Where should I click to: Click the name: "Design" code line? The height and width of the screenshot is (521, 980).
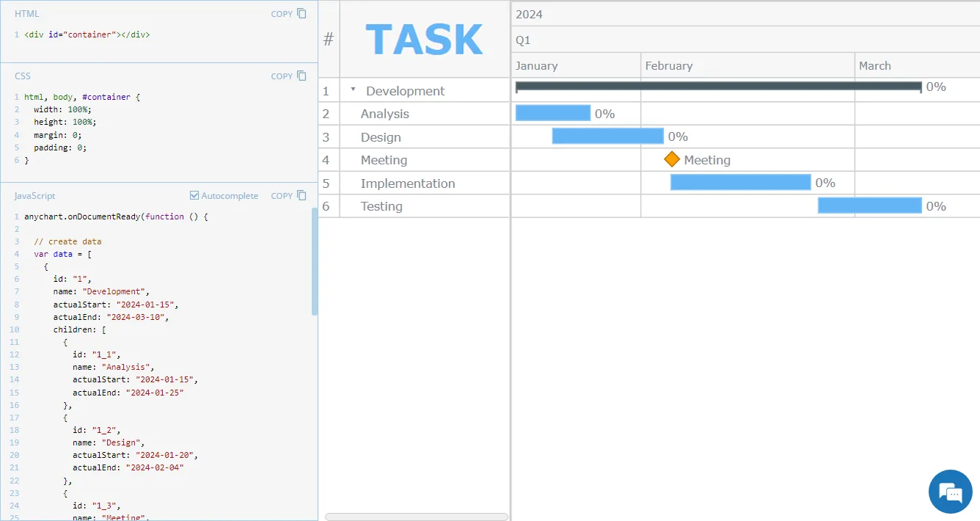click(x=109, y=442)
